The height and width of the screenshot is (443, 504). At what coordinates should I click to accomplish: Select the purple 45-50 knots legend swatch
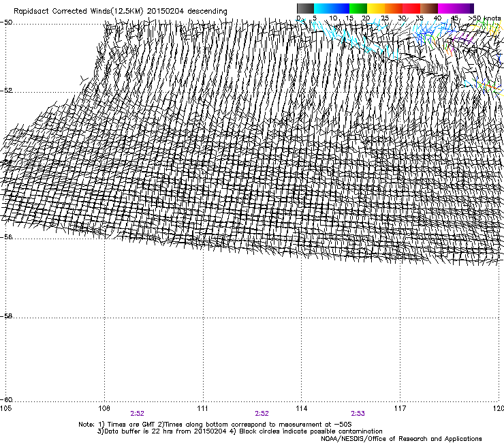[x=464, y=8]
